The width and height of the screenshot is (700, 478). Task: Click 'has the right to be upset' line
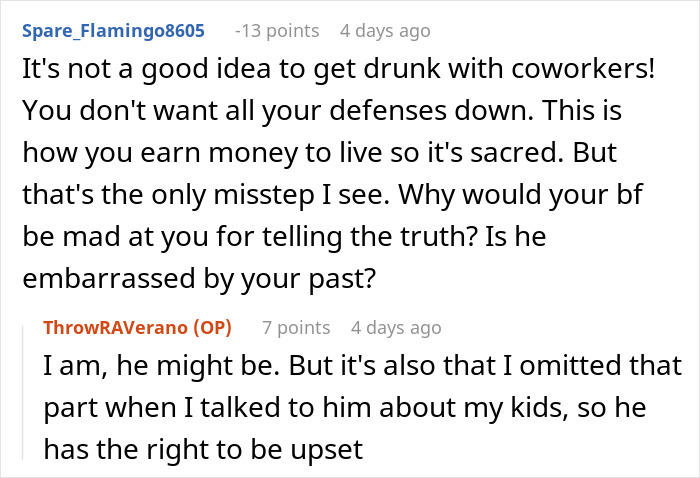point(203,449)
